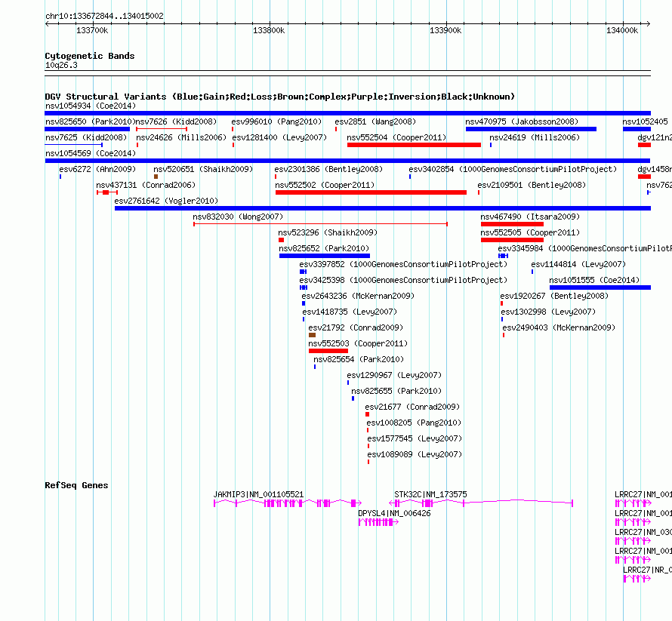Open nsv825655 (Park2010) variant label
The image size is (672, 621).
[x=396, y=391]
